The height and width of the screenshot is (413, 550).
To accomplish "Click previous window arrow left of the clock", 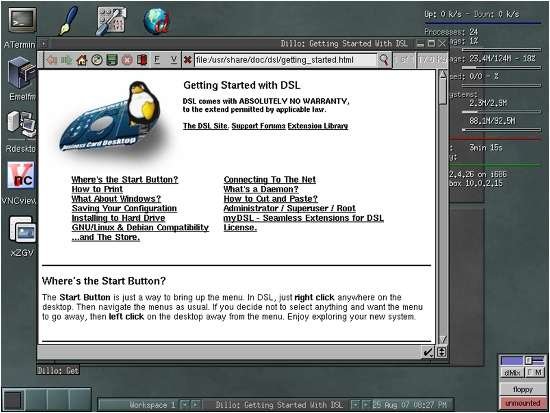I will coord(355,405).
